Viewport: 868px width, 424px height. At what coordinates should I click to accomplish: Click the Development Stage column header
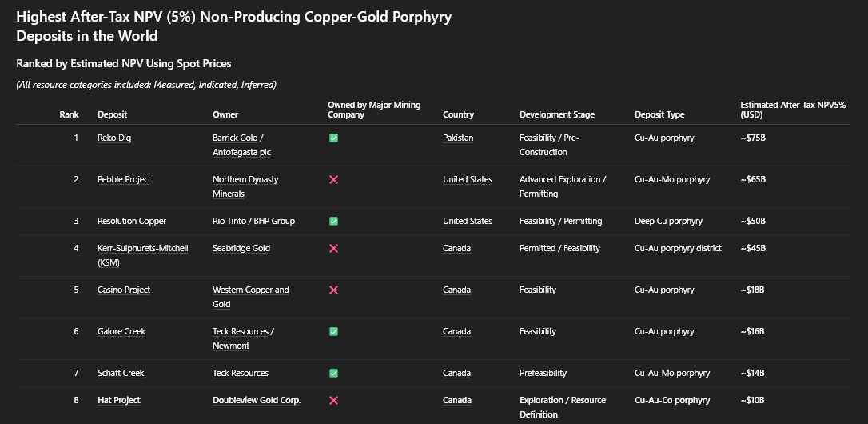click(556, 114)
